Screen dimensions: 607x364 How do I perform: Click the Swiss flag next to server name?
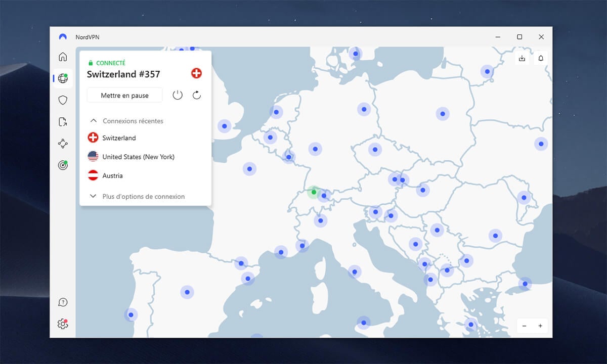(196, 73)
